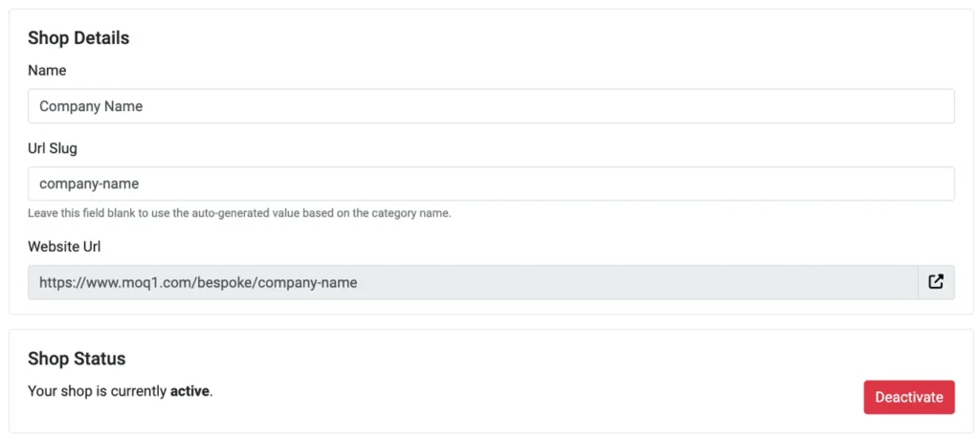Click the Name field label
This screenshot has height=438, width=980.
(47, 71)
